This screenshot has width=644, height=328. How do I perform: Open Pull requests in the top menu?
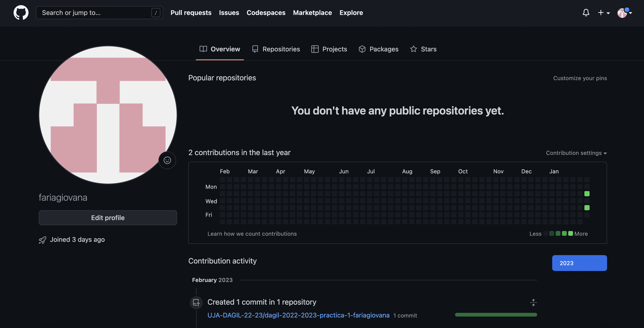click(x=191, y=13)
